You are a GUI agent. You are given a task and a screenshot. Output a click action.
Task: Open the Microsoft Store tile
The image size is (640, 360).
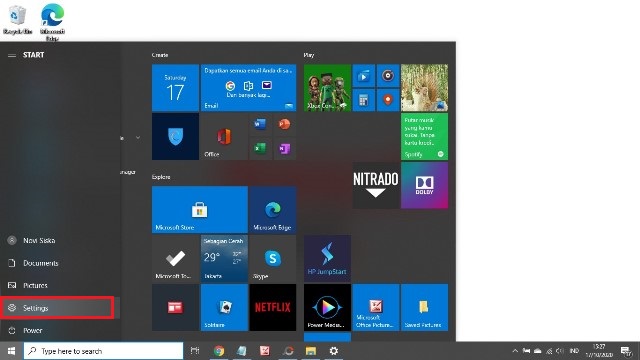(200, 210)
